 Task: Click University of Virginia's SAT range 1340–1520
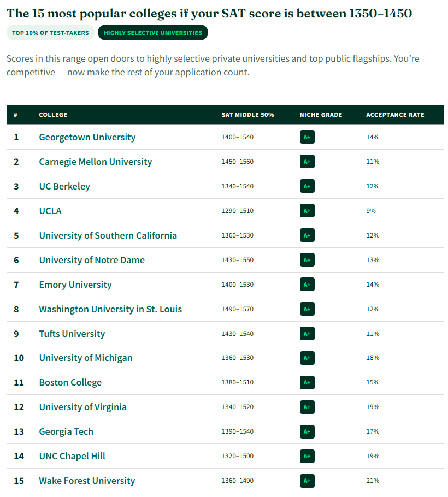(238, 407)
